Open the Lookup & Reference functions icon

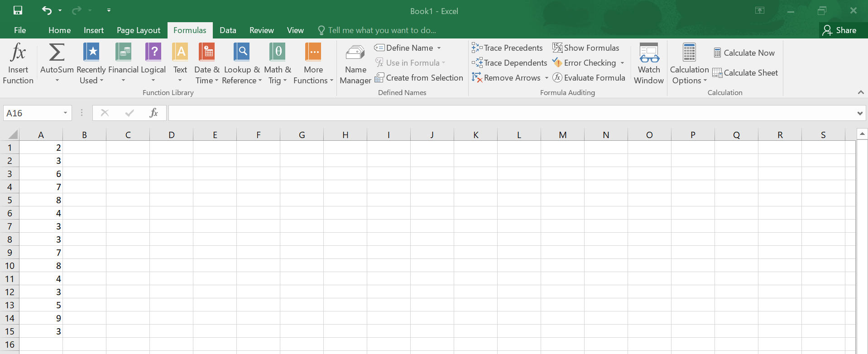[242, 52]
